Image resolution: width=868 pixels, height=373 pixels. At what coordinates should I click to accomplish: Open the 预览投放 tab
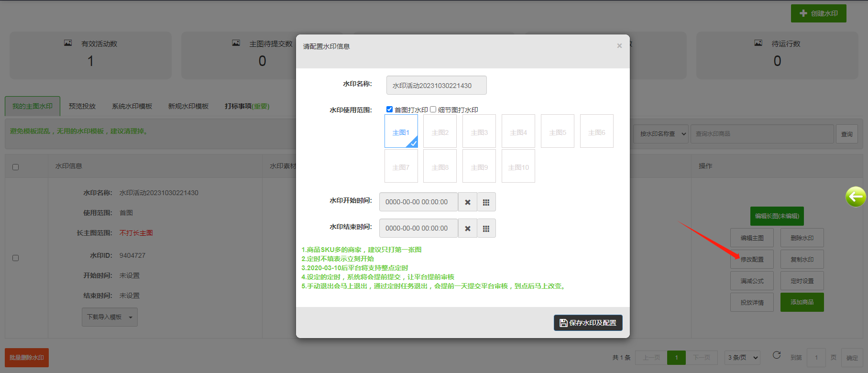(x=82, y=106)
